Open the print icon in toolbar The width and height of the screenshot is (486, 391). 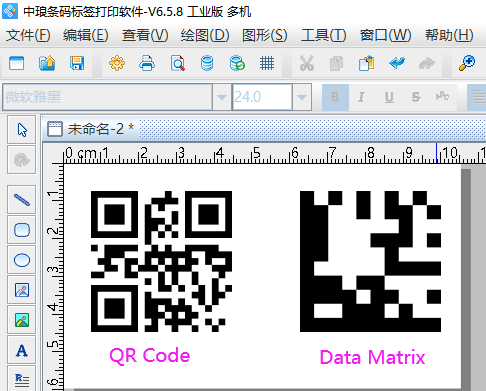147,63
